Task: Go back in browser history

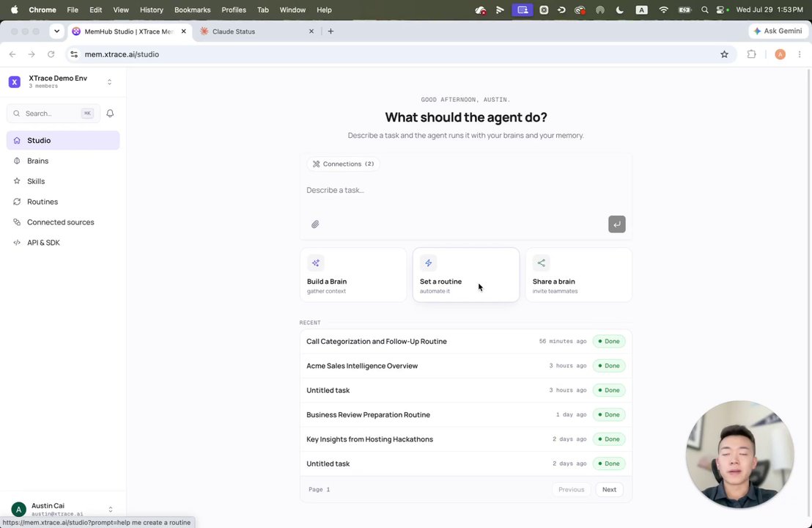Action: tap(12, 54)
